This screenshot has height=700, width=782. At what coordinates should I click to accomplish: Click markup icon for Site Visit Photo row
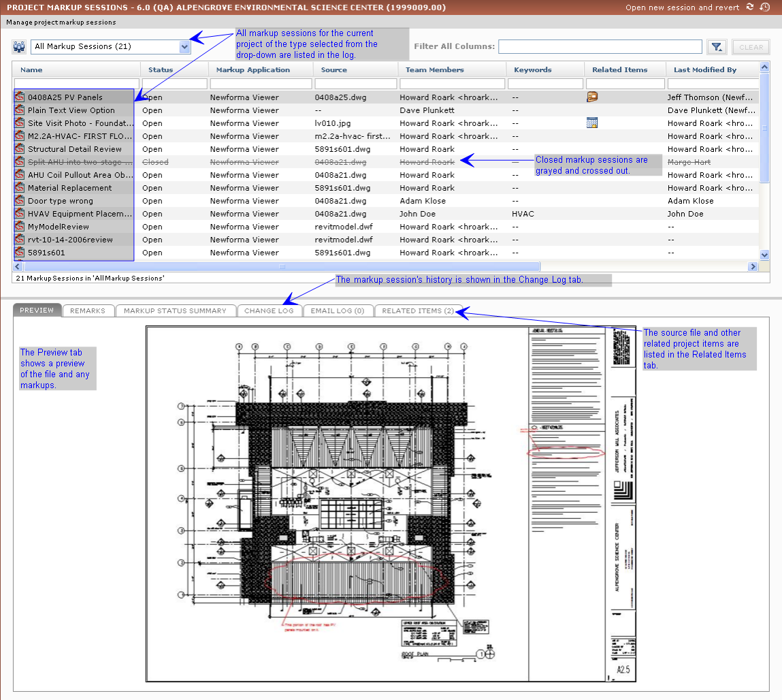pos(20,123)
